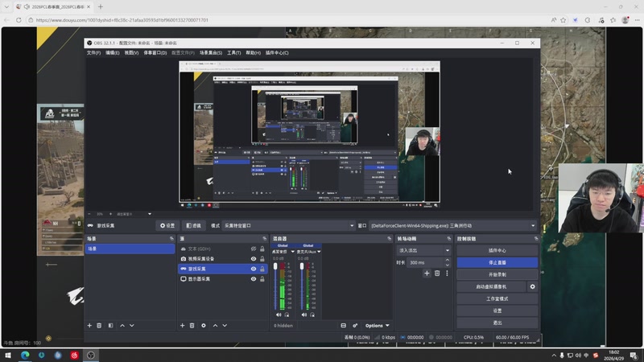This screenshot has width=644, height=362.
Task: Add a new source with the plus icon
Action: [x=181, y=325]
